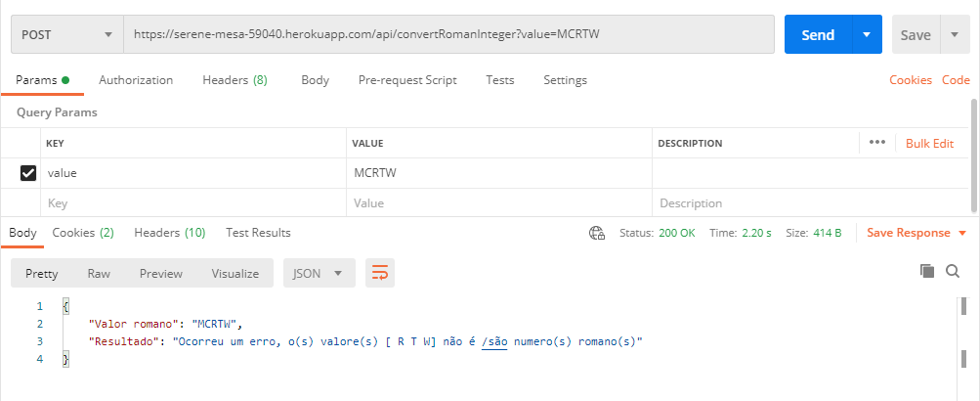Screen dimensions: 980x401
Task: Click the DESCRIPTION column header
Action: tap(690, 143)
